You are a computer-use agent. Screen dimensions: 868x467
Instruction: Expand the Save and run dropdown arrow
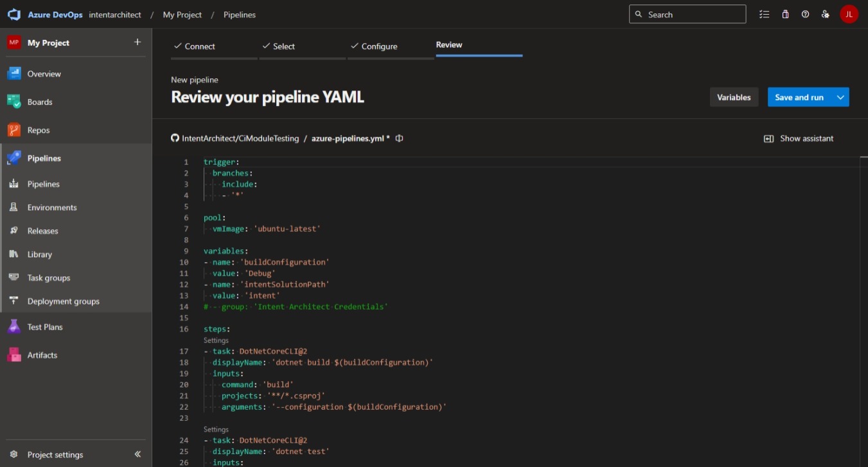(840, 97)
